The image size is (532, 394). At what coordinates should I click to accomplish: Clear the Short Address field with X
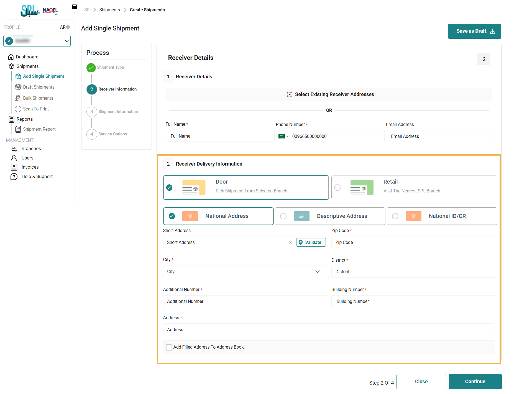pos(291,243)
